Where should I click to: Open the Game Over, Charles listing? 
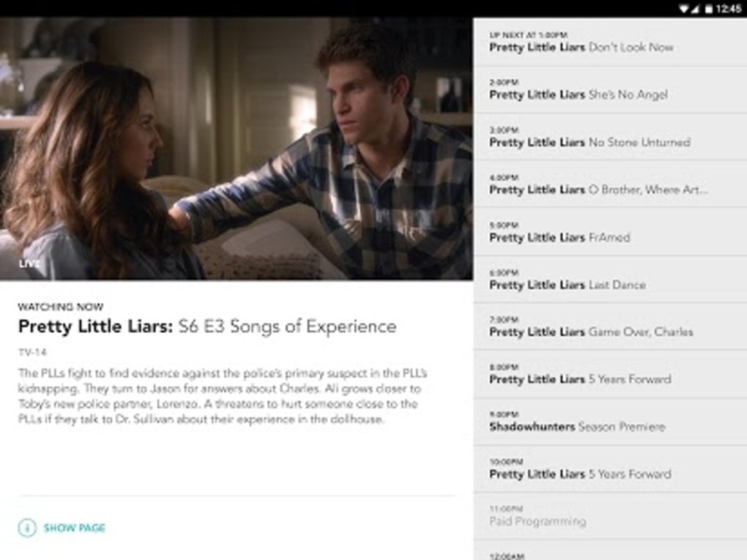pos(610,326)
